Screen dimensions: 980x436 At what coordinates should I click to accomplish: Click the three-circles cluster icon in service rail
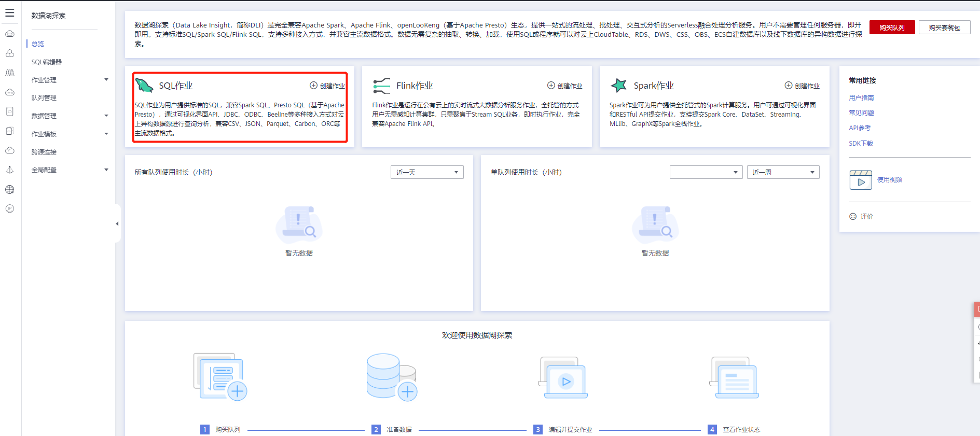tap(10, 53)
